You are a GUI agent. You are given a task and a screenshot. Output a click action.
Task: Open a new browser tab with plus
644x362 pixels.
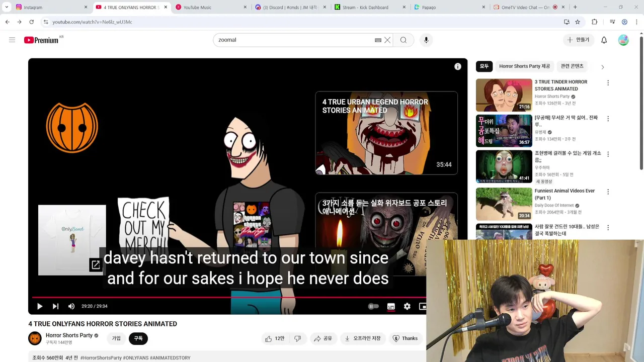tap(575, 7)
